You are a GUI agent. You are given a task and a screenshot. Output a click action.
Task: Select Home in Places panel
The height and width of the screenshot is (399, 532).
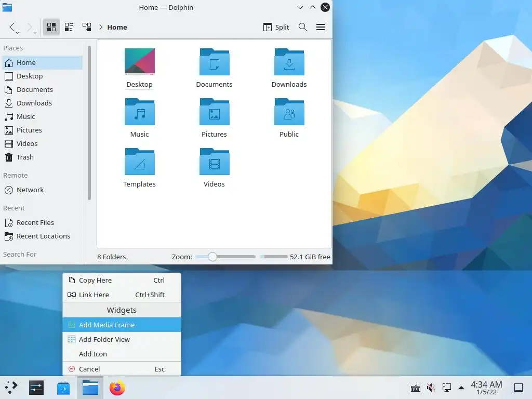(x=43, y=62)
